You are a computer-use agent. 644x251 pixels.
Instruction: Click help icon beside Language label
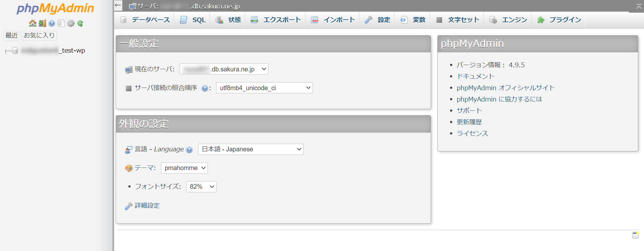190,150
